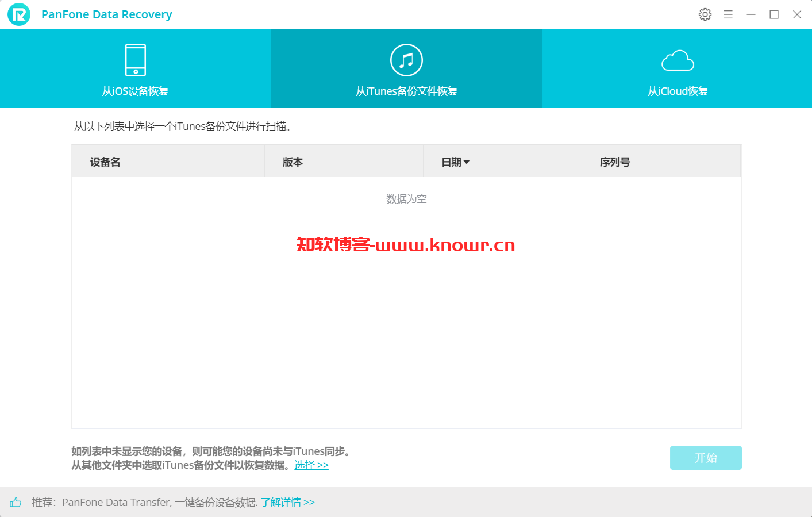812x517 pixels.
Task: Switch to 从iCloud恢复 tab
Action: pyautogui.click(x=678, y=68)
